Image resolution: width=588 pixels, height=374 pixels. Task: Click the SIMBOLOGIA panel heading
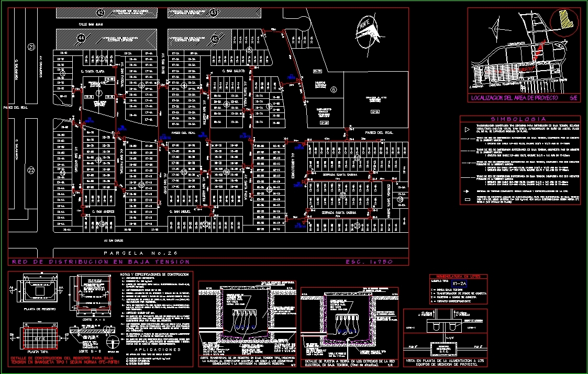point(518,119)
